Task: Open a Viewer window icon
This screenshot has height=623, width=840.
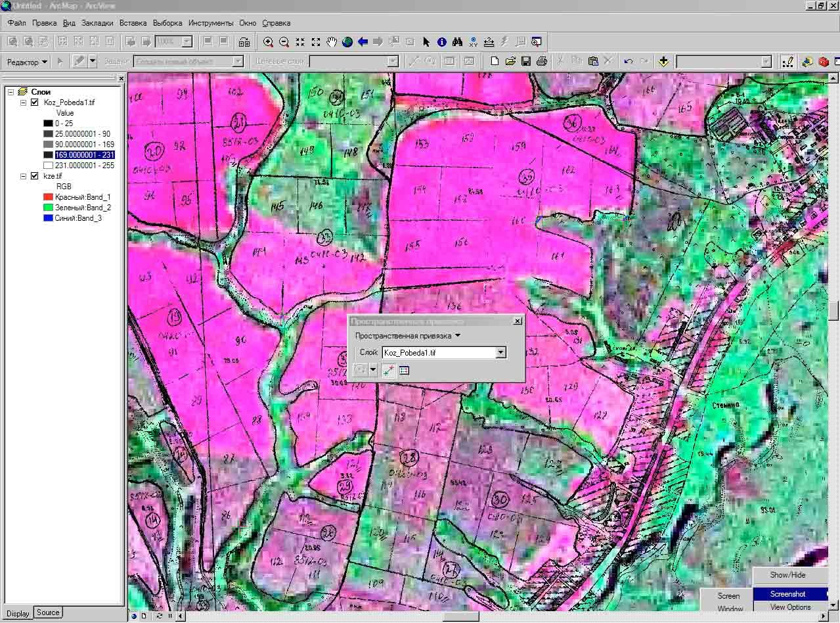Action: click(x=537, y=42)
